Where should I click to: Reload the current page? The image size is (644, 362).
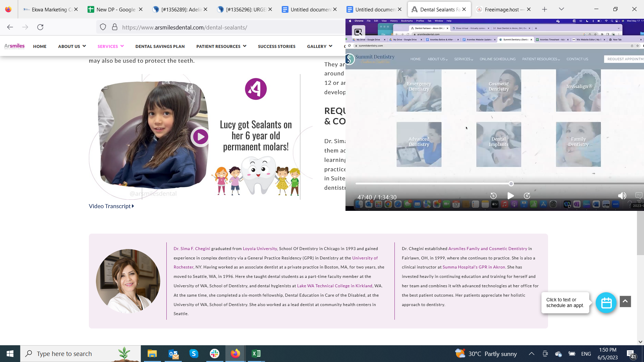click(x=40, y=27)
